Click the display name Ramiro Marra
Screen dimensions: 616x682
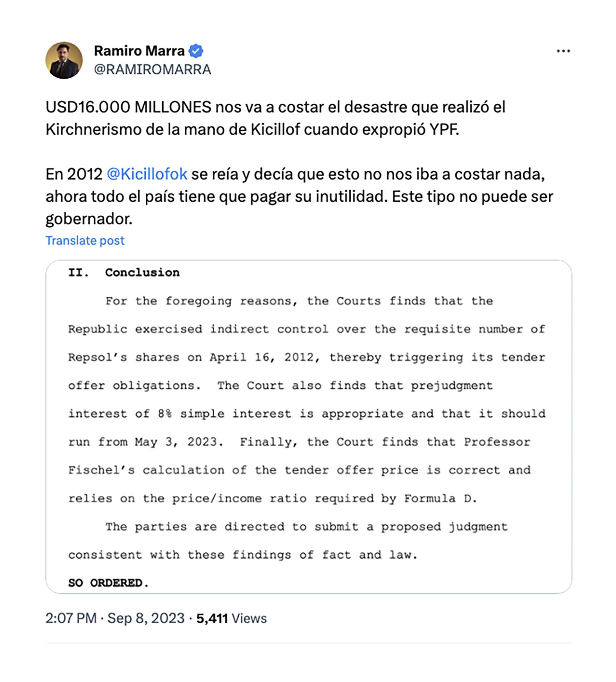(x=139, y=51)
